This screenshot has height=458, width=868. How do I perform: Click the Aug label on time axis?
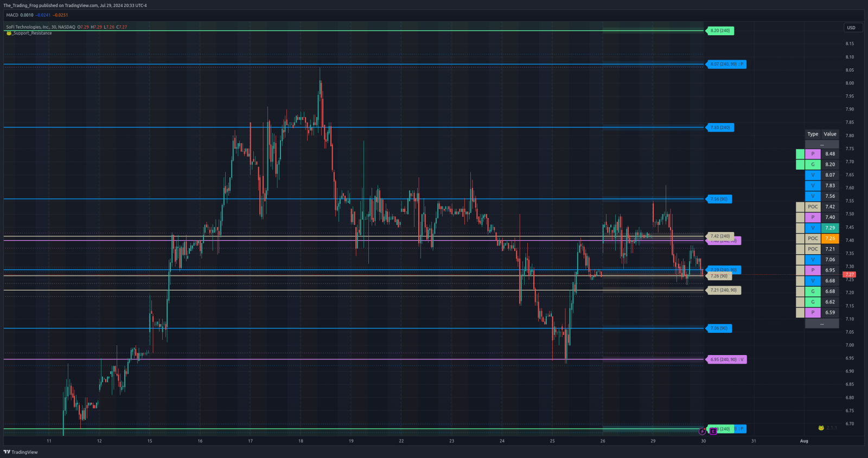coord(804,441)
